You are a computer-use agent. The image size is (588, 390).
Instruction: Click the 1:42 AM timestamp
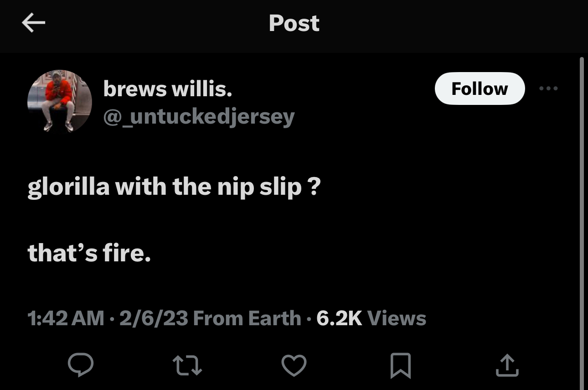(x=66, y=318)
